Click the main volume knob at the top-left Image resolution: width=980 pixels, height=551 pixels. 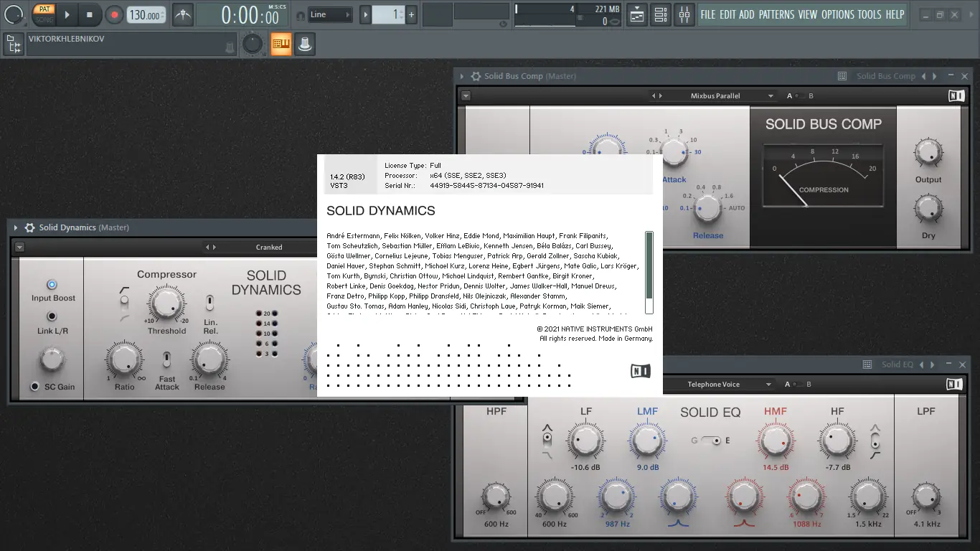point(14,14)
